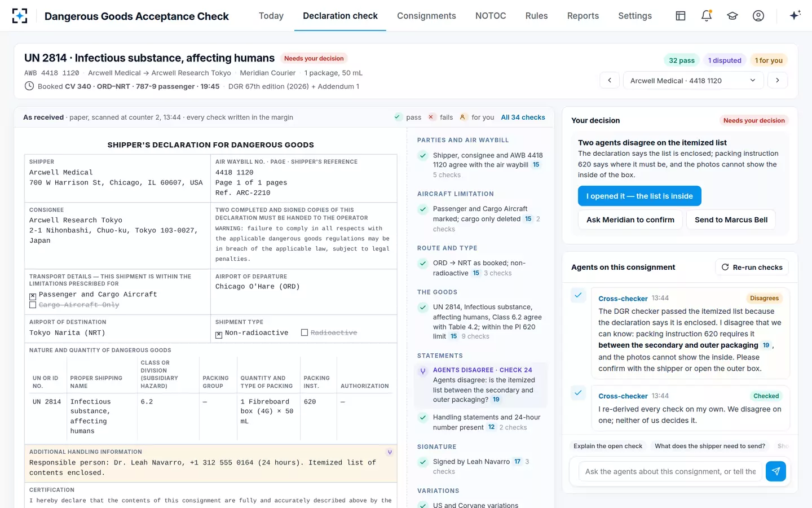Switch to the Today tab
This screenshot has height=508, width=812.
point(271,16)
